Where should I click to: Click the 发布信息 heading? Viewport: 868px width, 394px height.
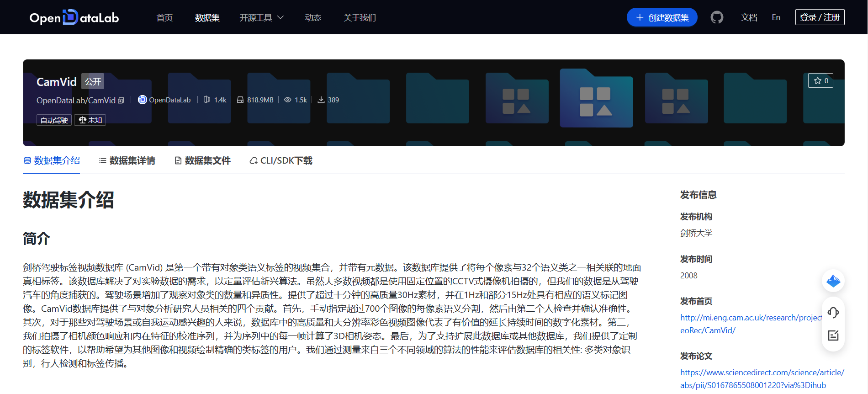coord(699,195)
